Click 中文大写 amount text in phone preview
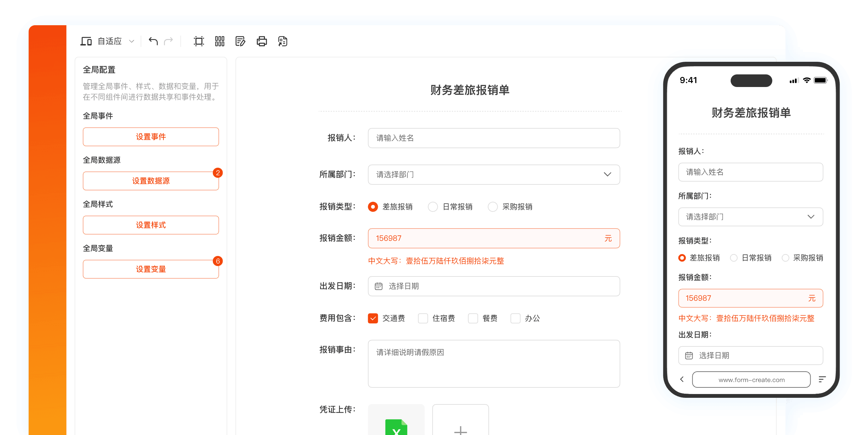This screenshot has width=868, height=435. click(746, 318)
